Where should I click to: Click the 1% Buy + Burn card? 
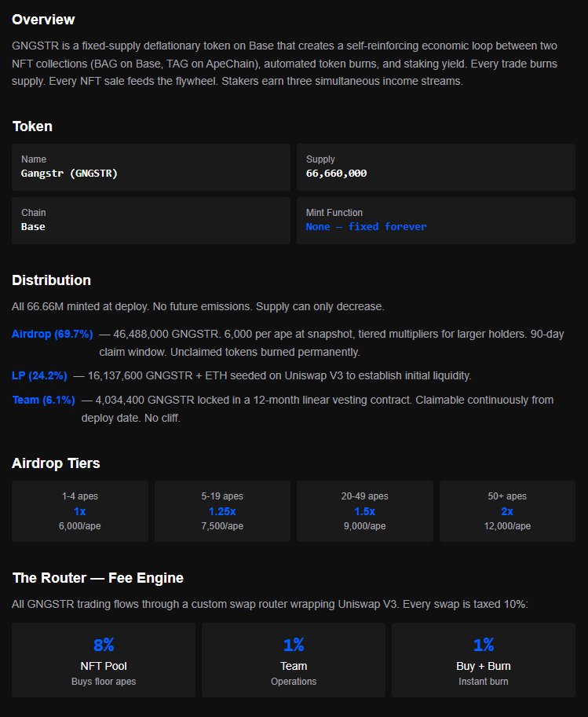484,660
